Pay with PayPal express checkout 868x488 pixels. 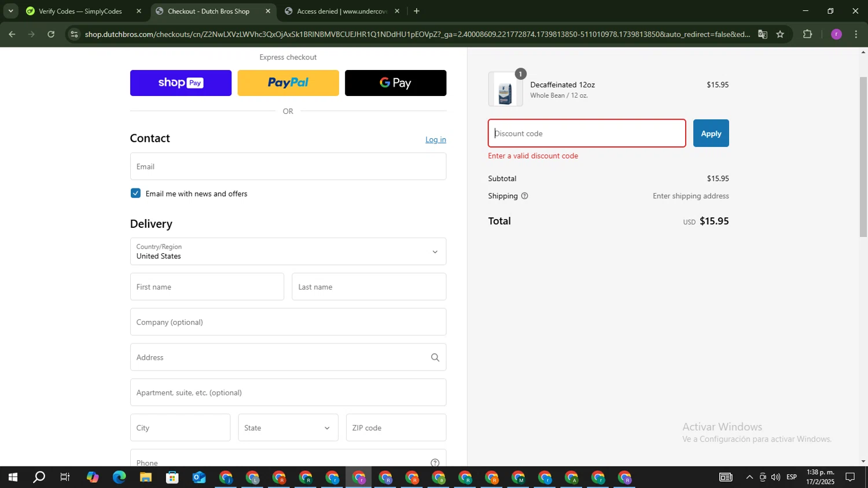[x=288, y=83]
